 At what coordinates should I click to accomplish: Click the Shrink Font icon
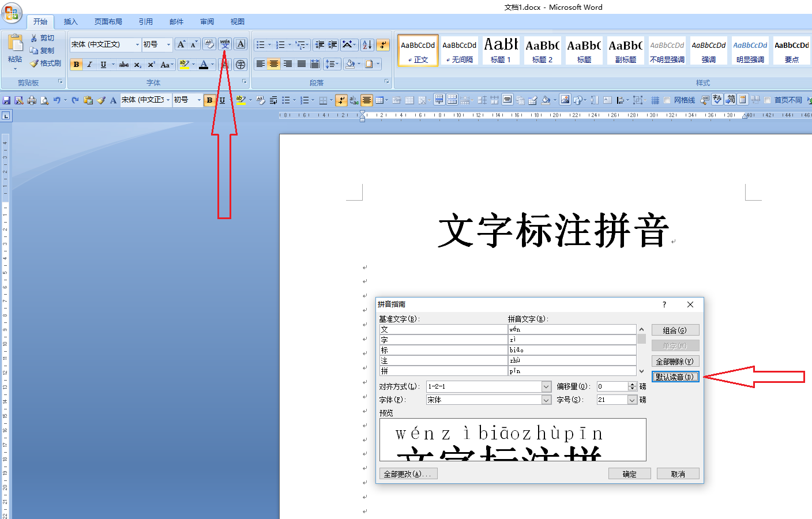(x=194, y=44)
